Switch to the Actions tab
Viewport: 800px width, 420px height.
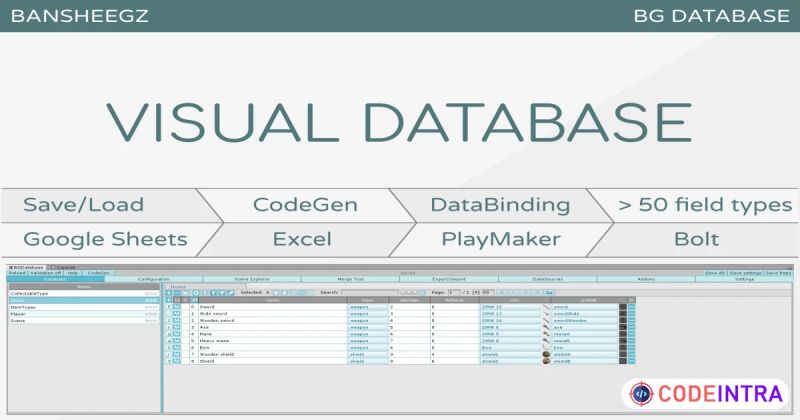click(x=646, y=279)
